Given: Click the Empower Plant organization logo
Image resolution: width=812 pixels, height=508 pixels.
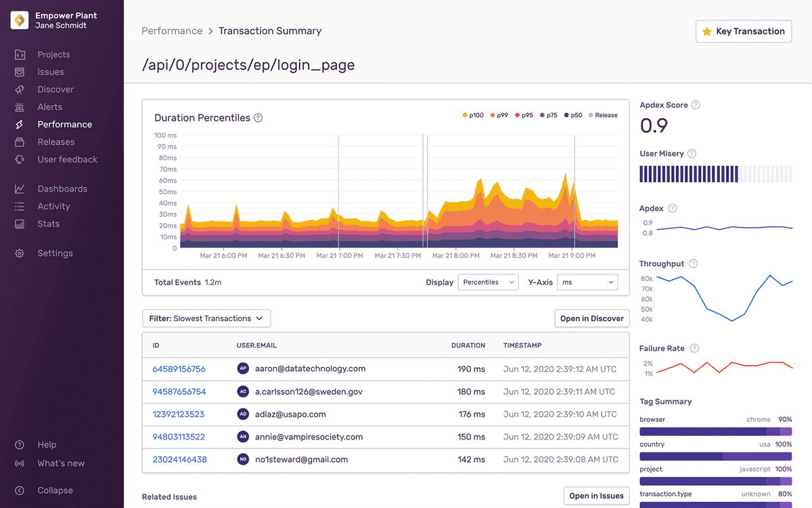Looking at the screenshot, I should [20, 20].
